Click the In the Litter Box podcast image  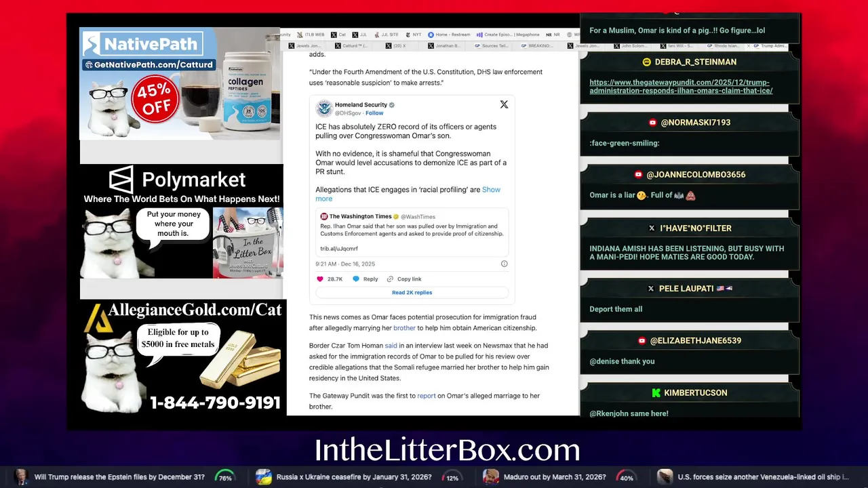point(248,243)
